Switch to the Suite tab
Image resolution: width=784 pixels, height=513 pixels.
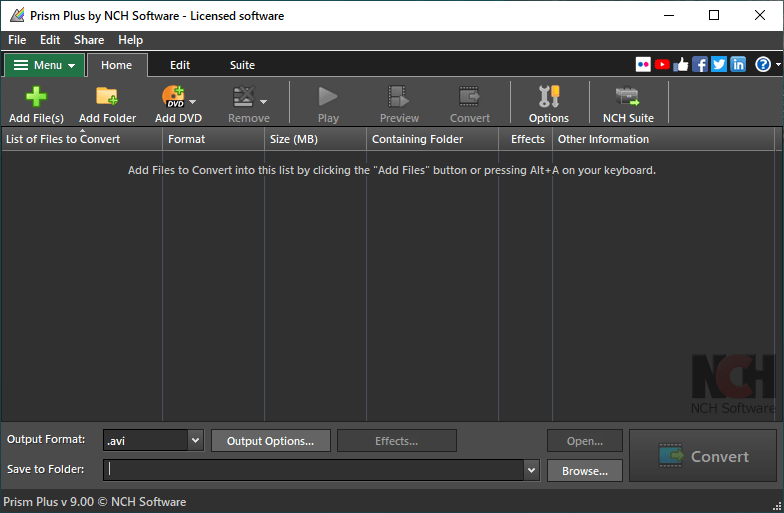tap(242, 65)
